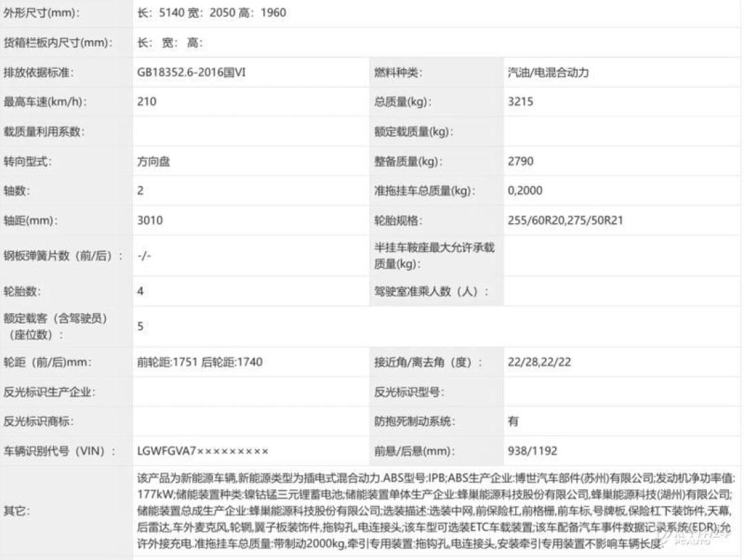Click the 轮距(前/后)mm label

(48, 362)
